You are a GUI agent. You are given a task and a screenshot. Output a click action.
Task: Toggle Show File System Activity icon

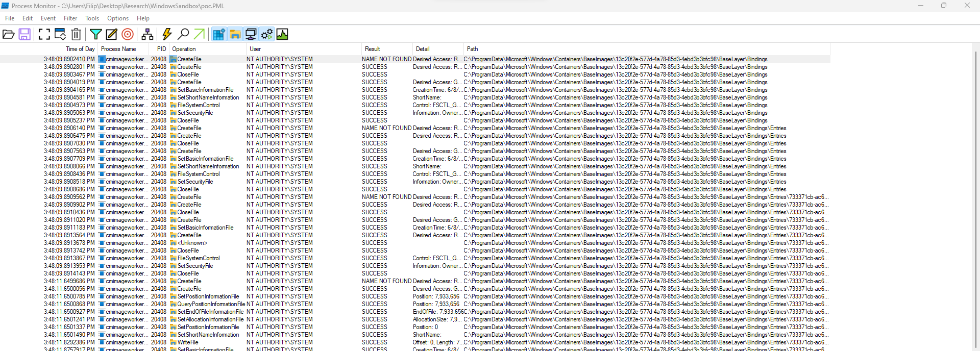click(235, 34)
